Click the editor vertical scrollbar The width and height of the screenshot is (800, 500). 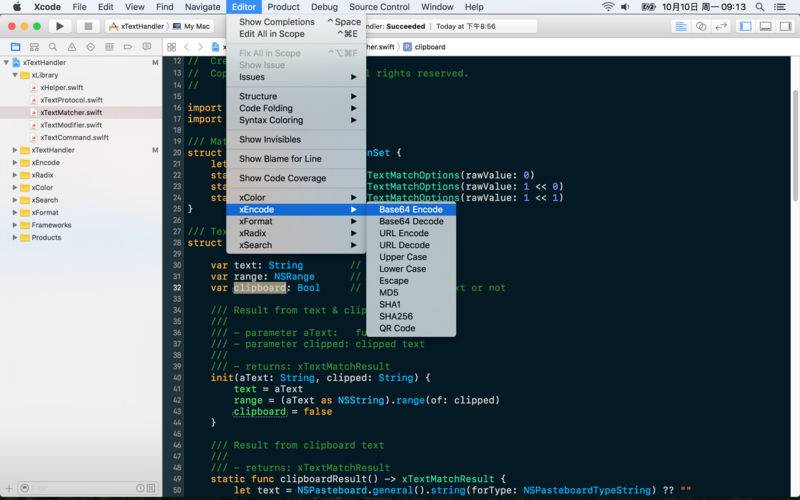tap(795, 145)
